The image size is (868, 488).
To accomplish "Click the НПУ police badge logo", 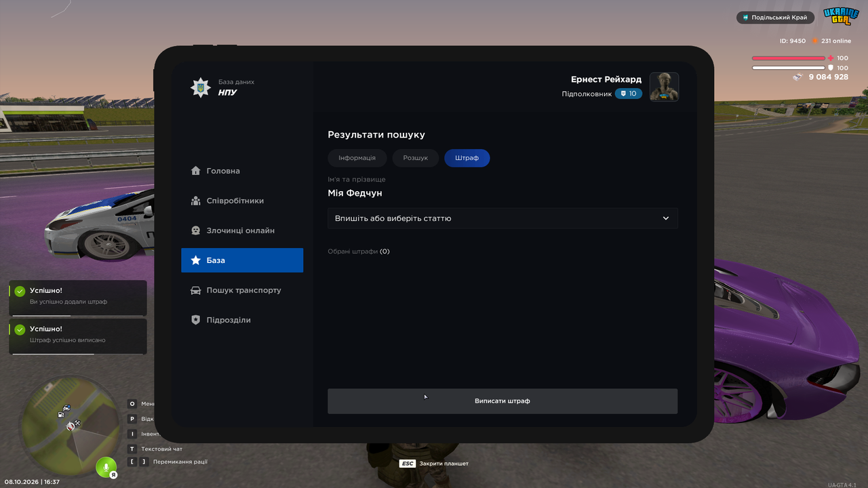I will (x=201, y=87).
